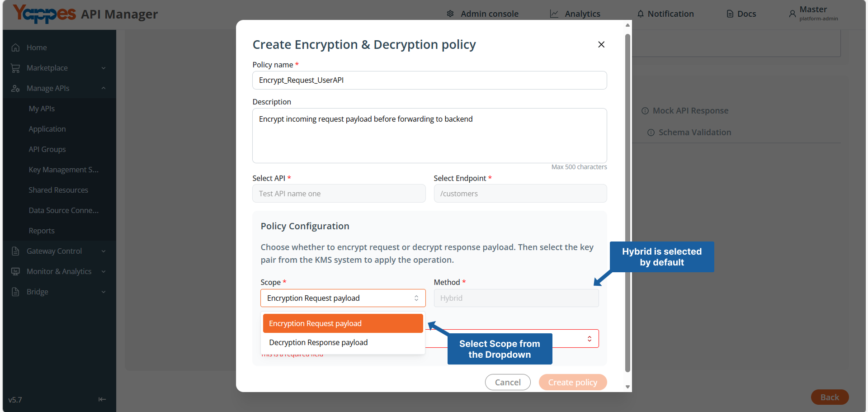Screen dimensions: 868x412
Task: Collapse the sidebar with arrow icon
Action: pos(102,399)
